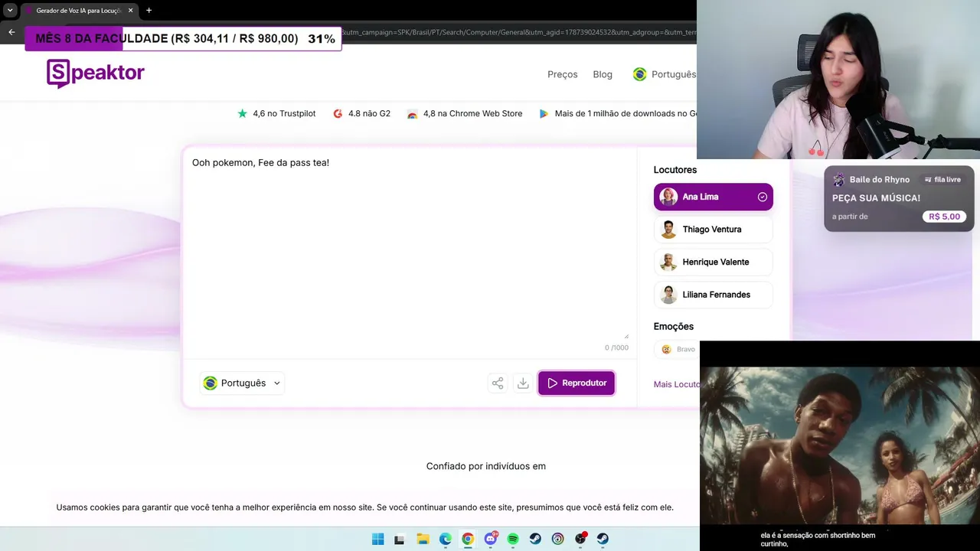Open the Windows Start menu
Screen dimensions: 980x551
(377, 539)
